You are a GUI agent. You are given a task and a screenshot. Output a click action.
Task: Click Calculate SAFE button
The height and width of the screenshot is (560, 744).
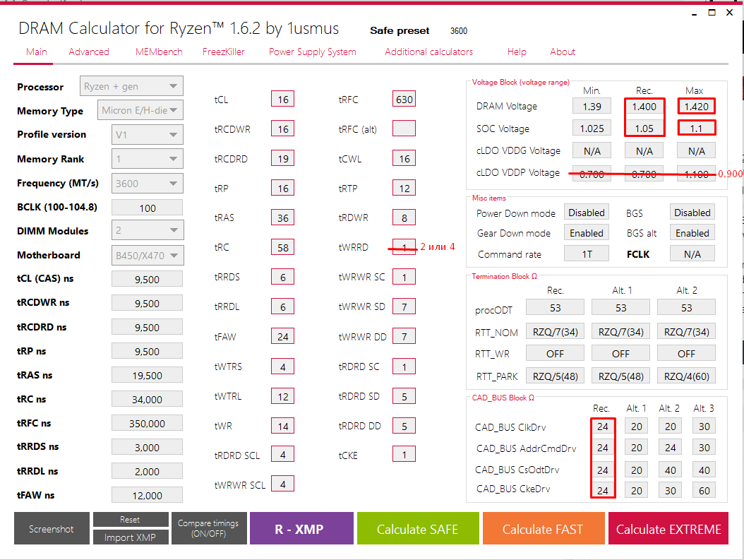(x=418, y=528)
